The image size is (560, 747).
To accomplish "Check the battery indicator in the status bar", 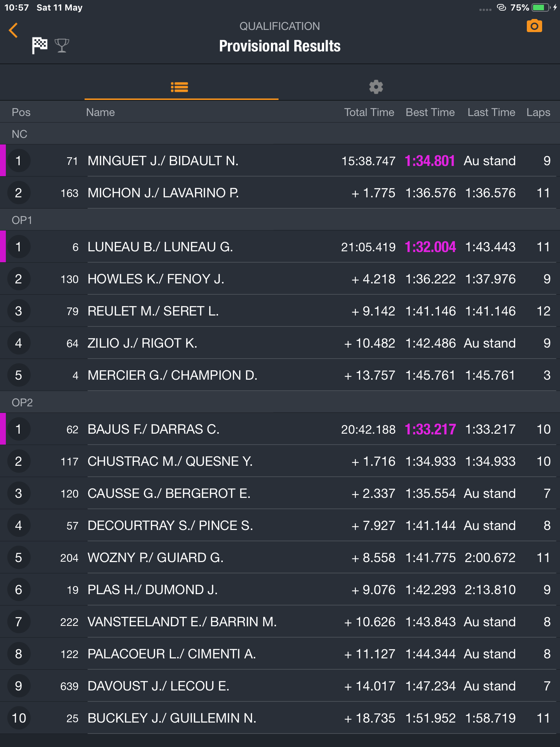I will pos(541,7).
